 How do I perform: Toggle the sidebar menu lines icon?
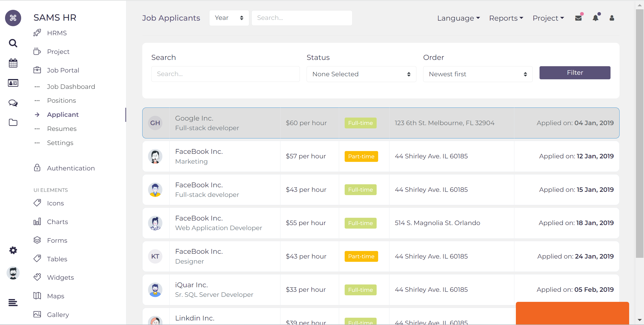[x=13, y=302]
